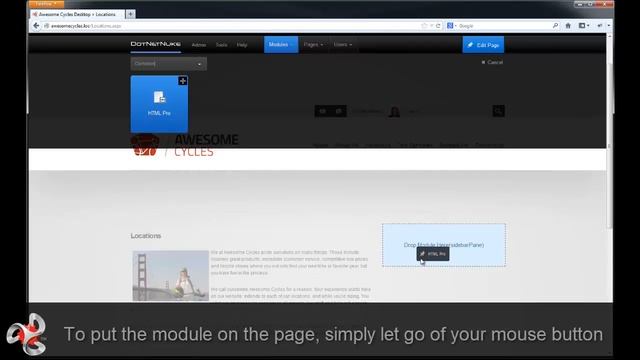Click the Golden Gate bridge image
The image size is (640, 360).
pyautogui.click(x=171, y=276)
